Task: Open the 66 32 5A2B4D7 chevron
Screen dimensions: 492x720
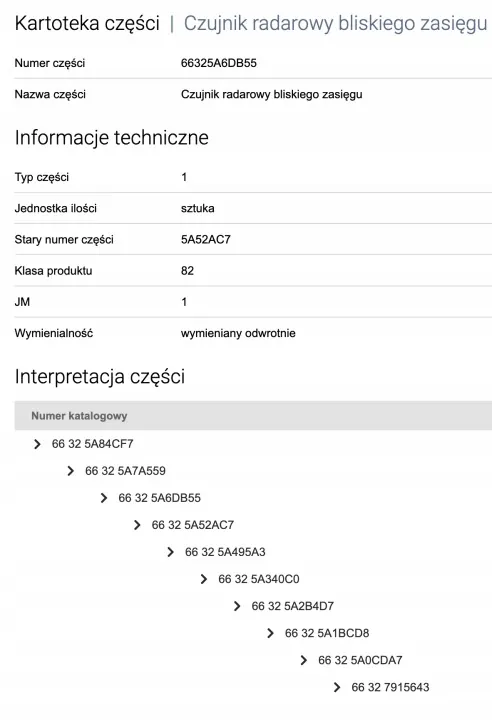Action: [x=237, y=607]
